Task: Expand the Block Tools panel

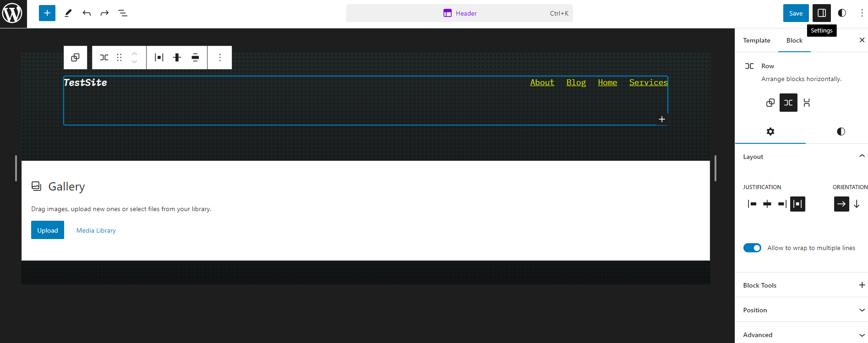Action: pos(802,285)
